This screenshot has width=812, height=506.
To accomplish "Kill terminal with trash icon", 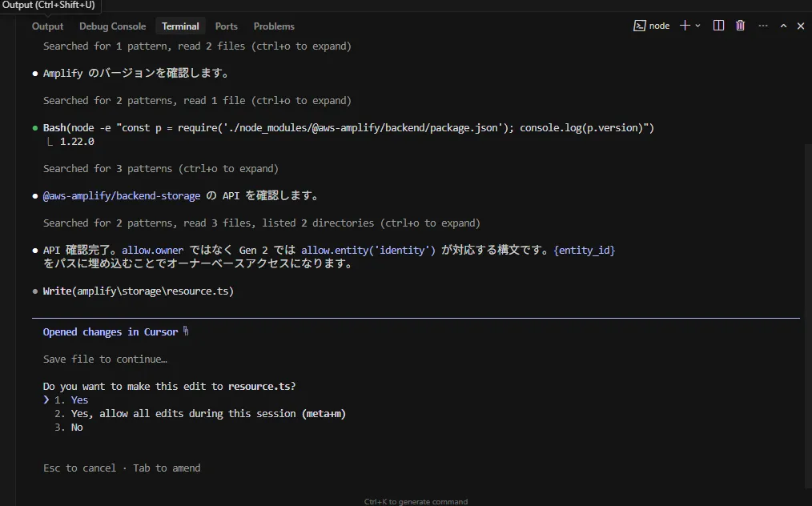I will tap(741, 26).
